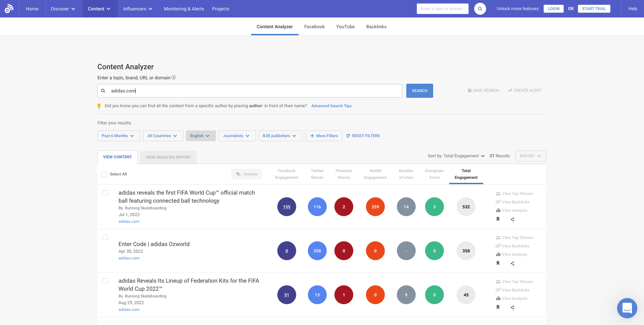The height and width of the screenshot is (325, 644).
Task: Tick the Select All checkbox
Action: (x=104, y=174)
